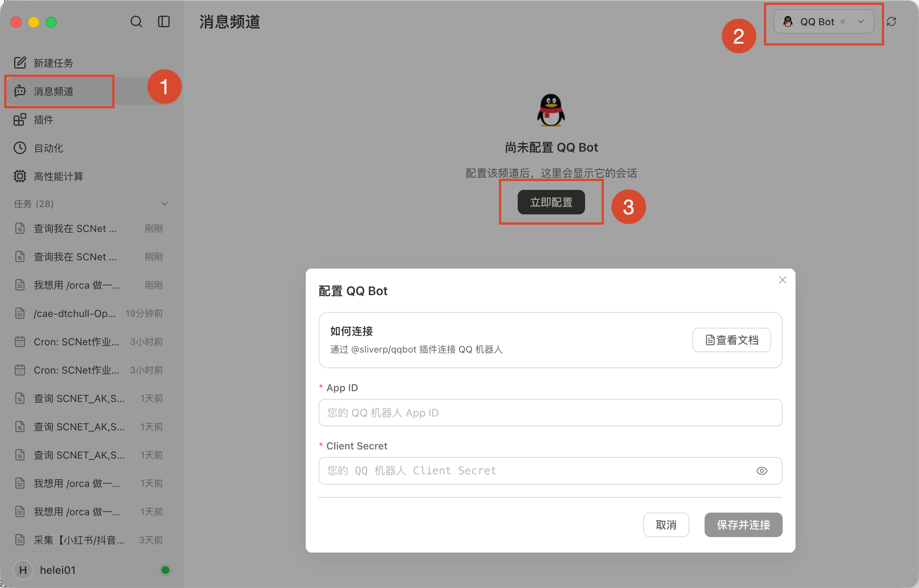The height and width of the screenshot is (588, 919).
Task: Open 自动化 in the sidebar
Action: tap(92, 148)
